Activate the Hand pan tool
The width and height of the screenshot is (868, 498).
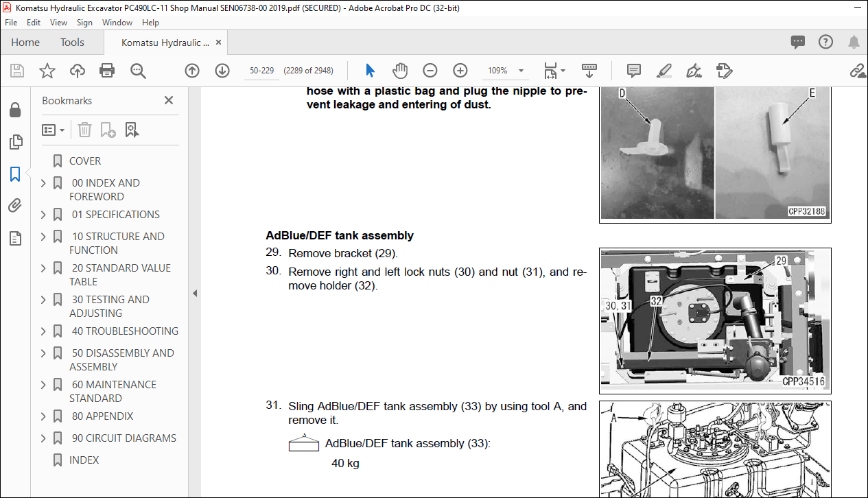[x=400, y=71]
